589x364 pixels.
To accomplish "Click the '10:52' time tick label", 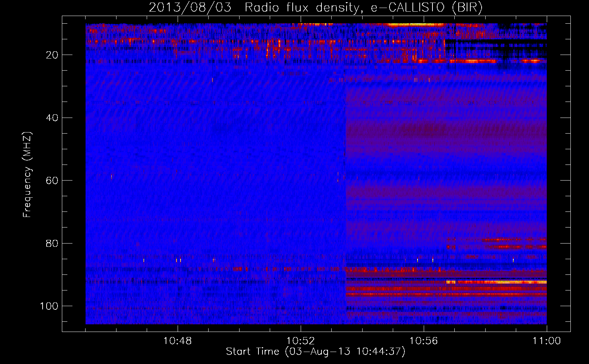I will pyautogui.click(x=301, y=341).
